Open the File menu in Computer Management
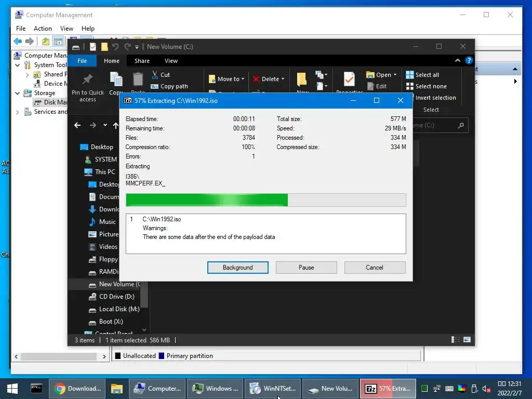This screenshot has width=532, height=399. tap(21, 29)
